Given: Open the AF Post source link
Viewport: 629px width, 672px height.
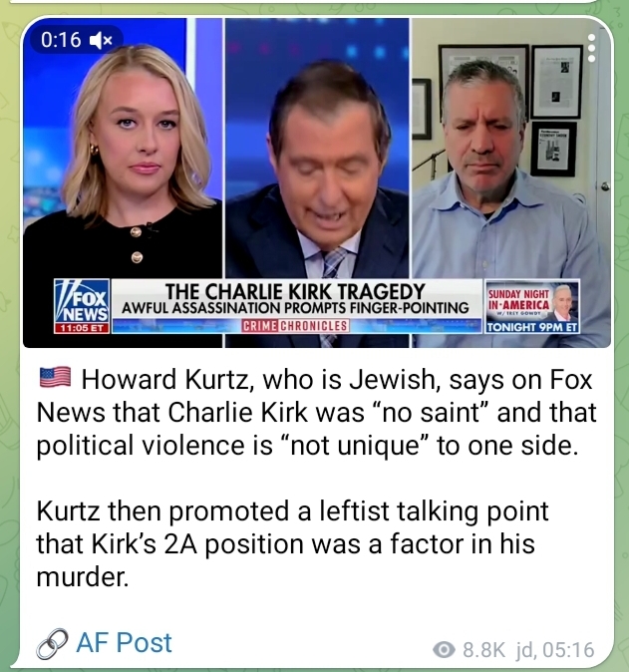Looking at the screenshot, I should [124, 643].
